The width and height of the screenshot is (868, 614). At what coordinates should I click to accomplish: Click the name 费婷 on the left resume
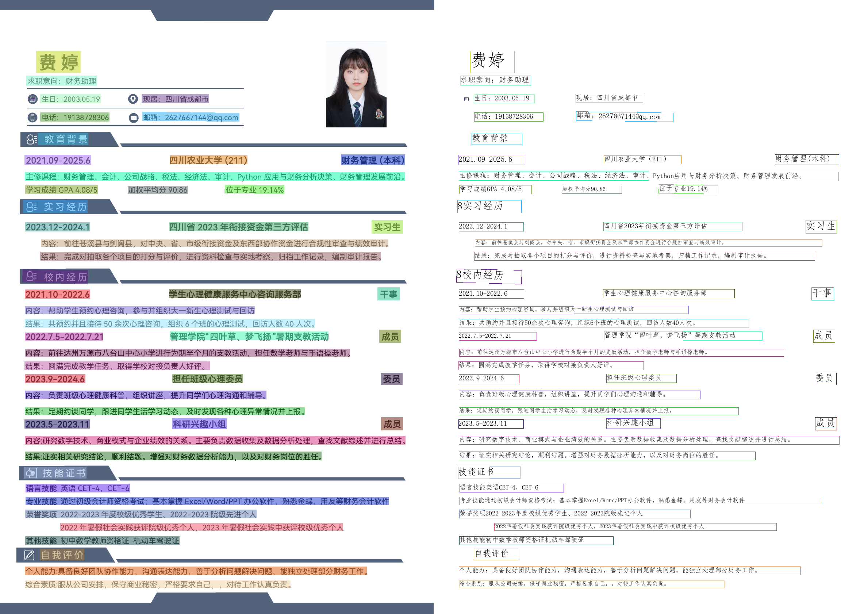coord(59,62)
